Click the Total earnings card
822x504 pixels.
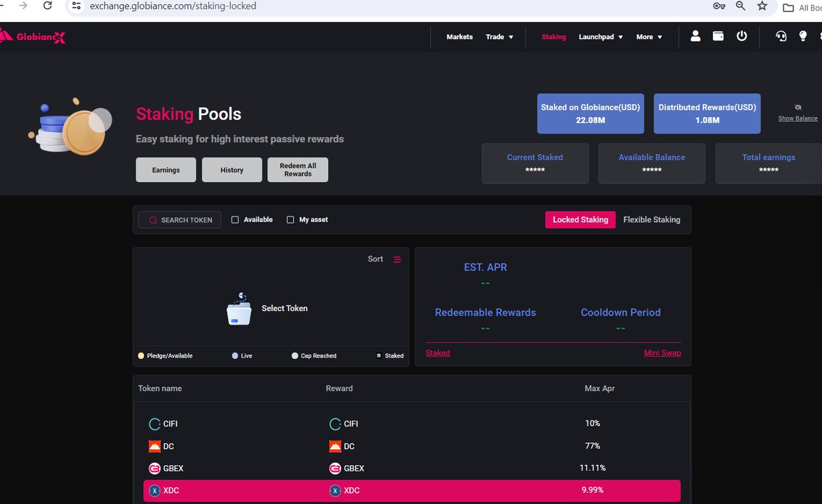point(769,164)
